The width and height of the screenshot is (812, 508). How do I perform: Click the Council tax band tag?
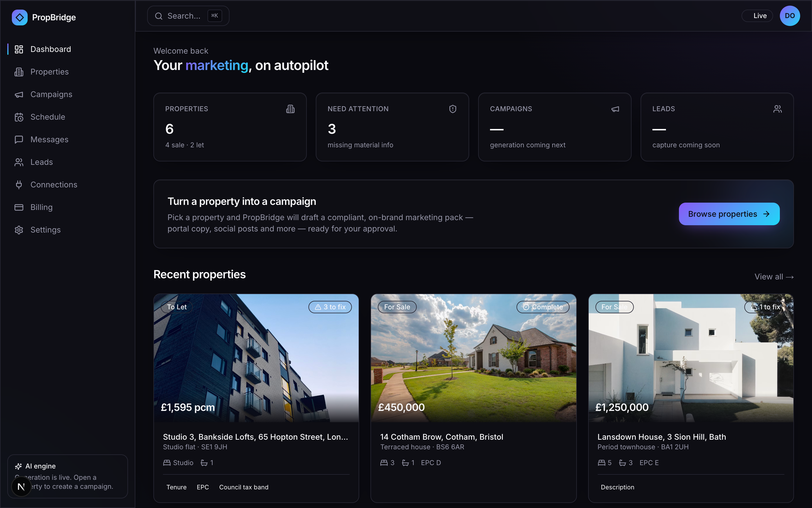click(x=244, y=487)
